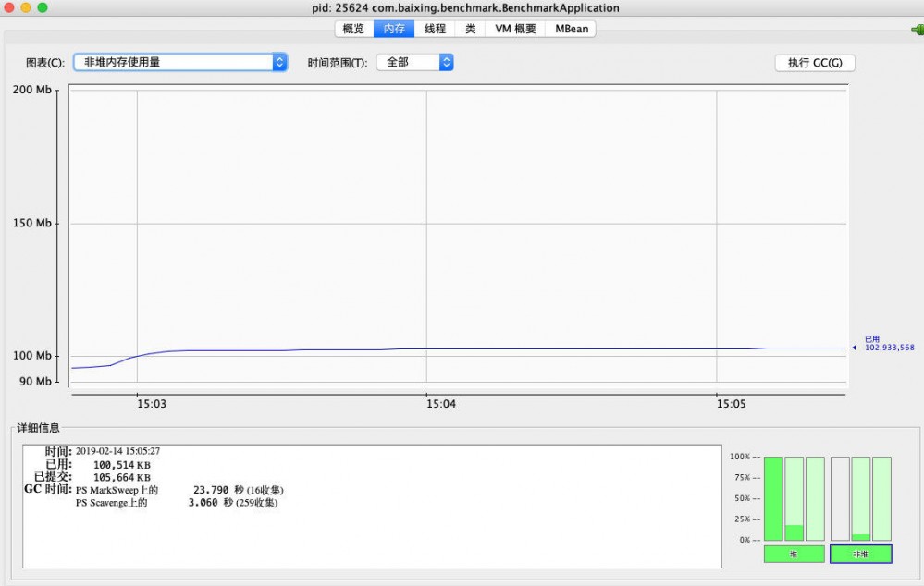Click the heap pool bar filled about one fifth

pyautogui.click(x=795, y=498)
